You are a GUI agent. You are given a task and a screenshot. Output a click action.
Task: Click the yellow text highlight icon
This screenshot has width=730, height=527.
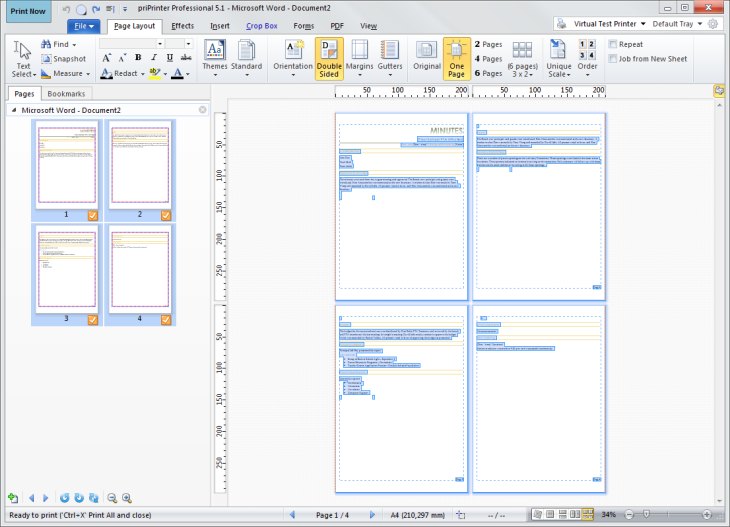point(155,73)
